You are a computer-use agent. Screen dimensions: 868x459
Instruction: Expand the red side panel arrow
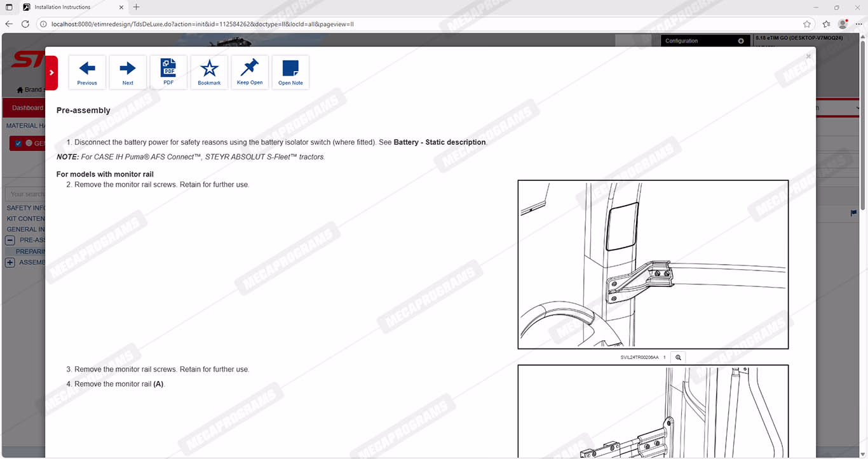click(51, 72)
